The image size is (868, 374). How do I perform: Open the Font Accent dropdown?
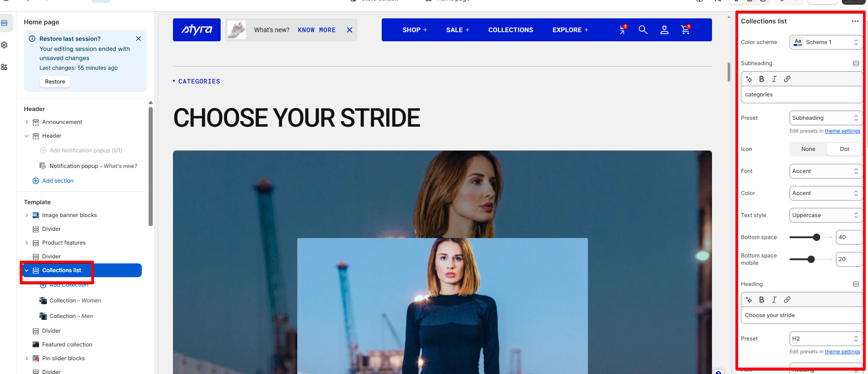pyautogui.click(x=826, y=171)
